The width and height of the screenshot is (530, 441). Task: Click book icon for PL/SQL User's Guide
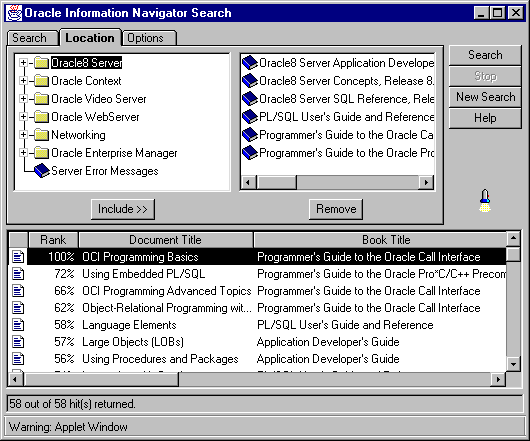(250, 117)
